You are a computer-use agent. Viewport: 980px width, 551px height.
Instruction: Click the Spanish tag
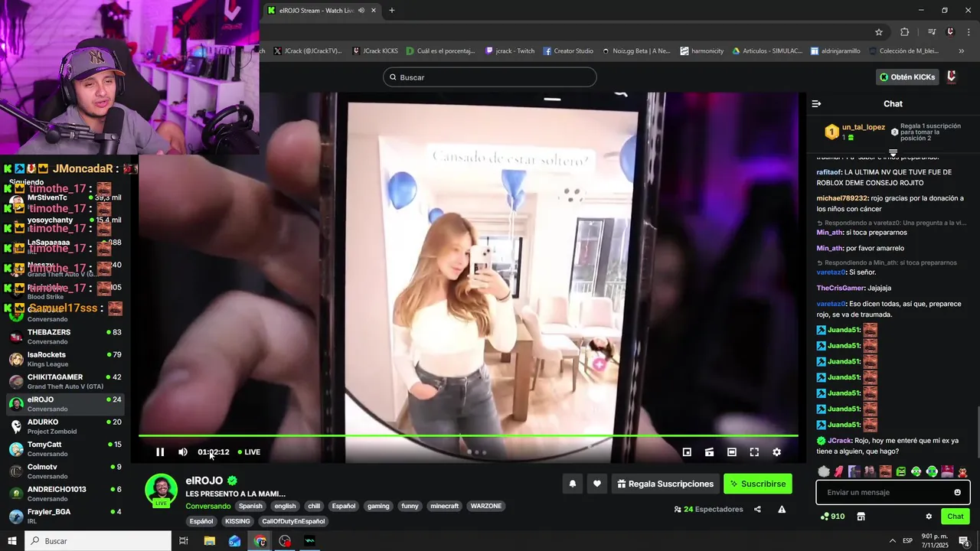(x=250, y=506)
